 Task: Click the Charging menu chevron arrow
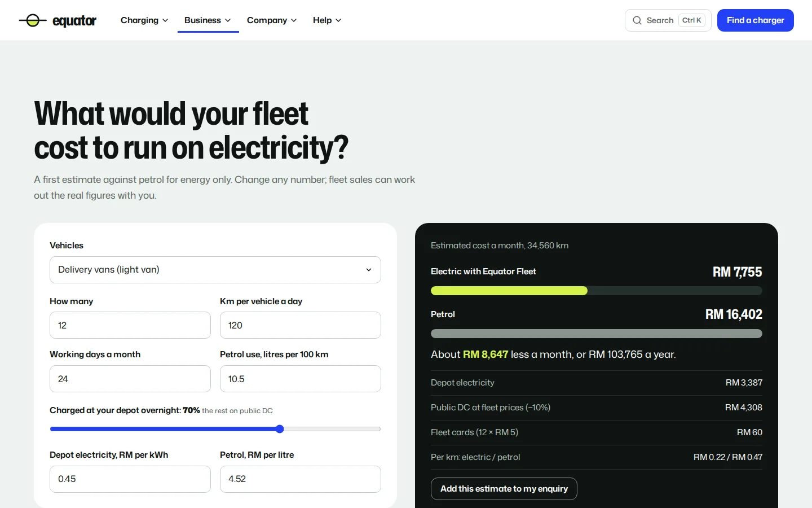pos(165,20)
